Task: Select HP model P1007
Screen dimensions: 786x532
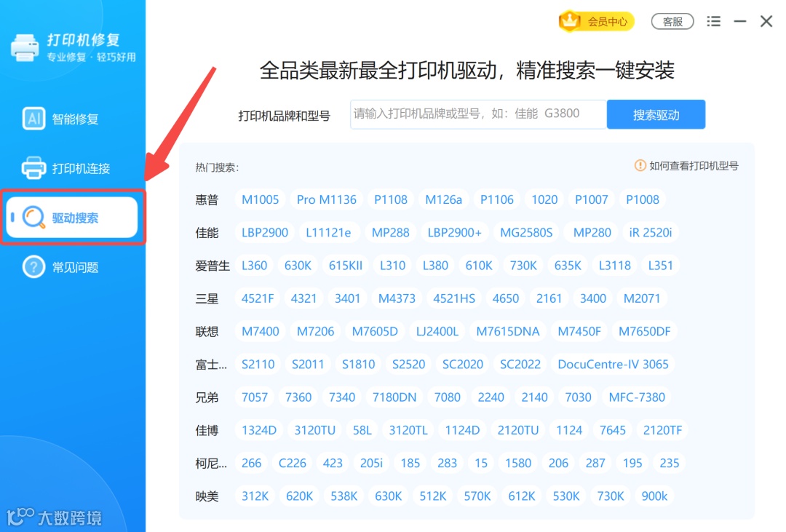Action: (592, 199)
